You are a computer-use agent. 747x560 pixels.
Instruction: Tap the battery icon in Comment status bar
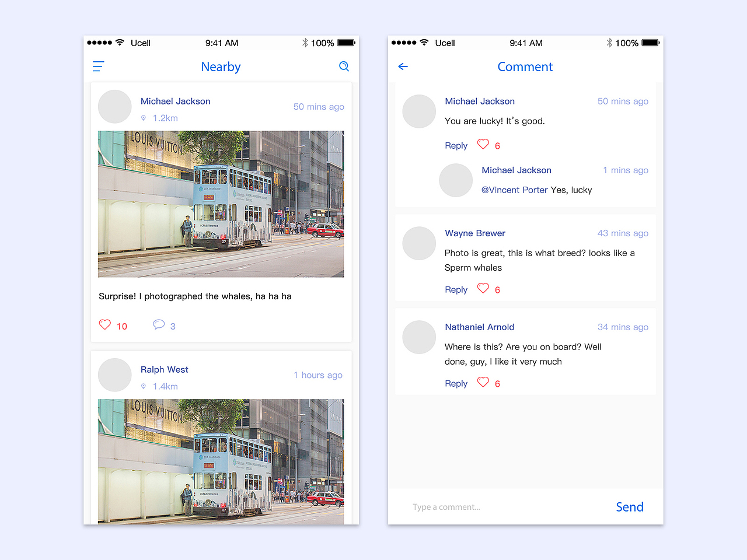(651, 43)
